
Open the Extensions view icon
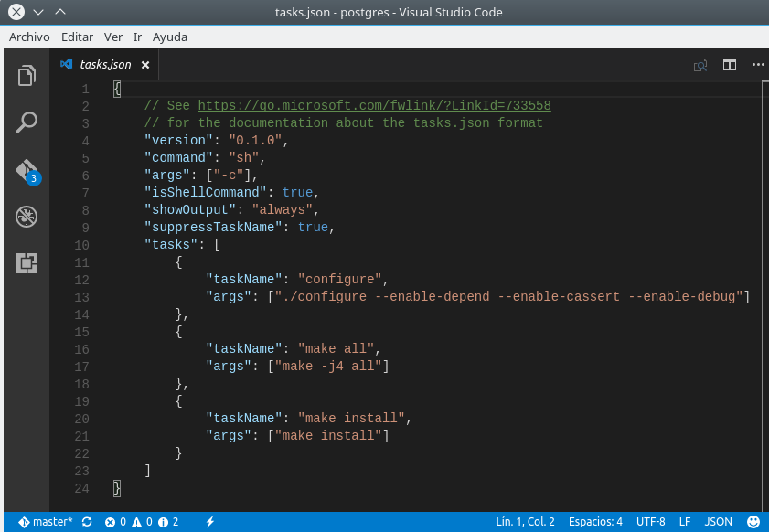pos(27,263)
